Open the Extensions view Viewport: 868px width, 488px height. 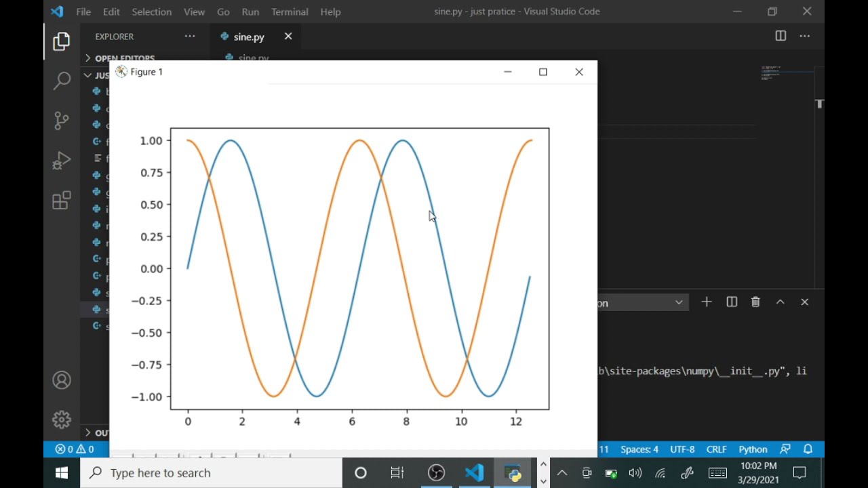coord(62,201)
